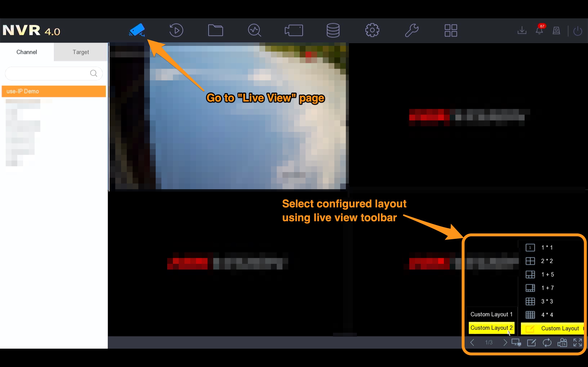Switch to the Channel tab
Viewport: 588px width, 367px height.
[26, 52]
